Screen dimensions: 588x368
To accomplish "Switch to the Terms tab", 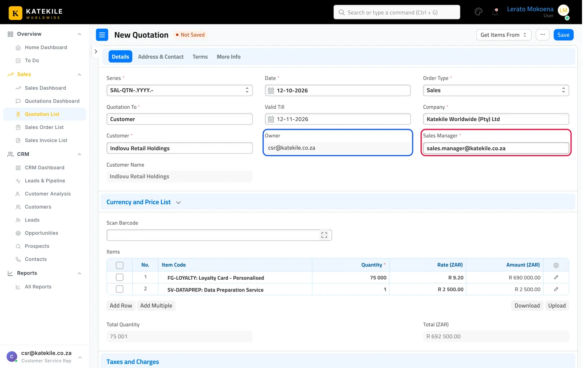I will [x=200, y=57].
